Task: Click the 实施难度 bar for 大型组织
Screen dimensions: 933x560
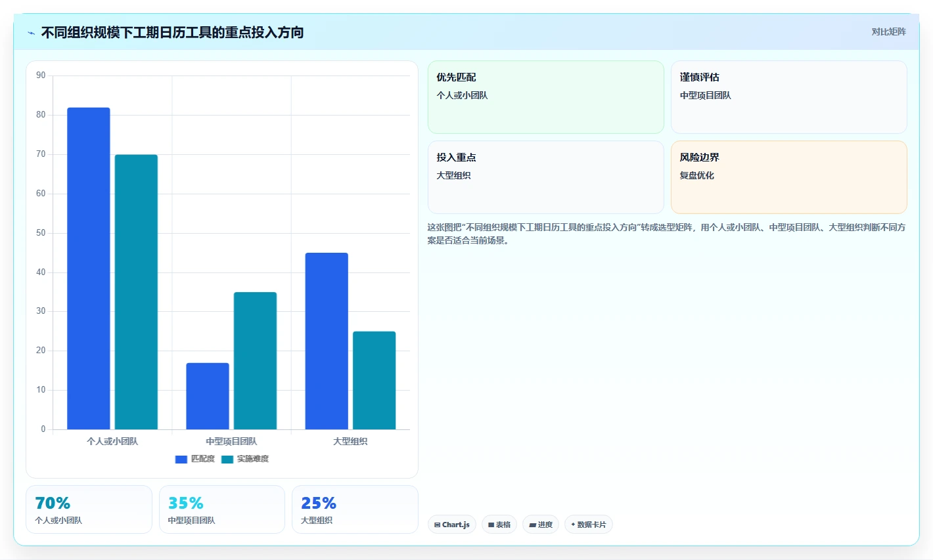Action: 374,380
